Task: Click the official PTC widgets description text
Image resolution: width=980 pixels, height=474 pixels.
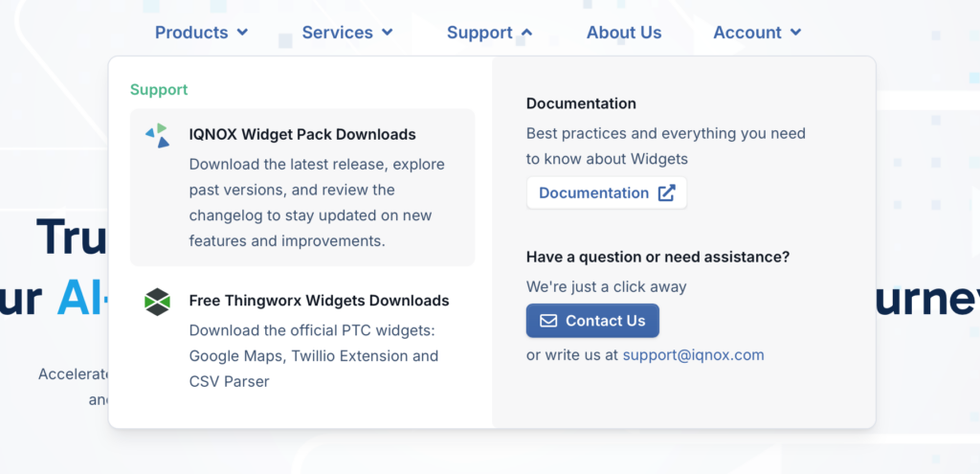Action: tap(313, 355)
